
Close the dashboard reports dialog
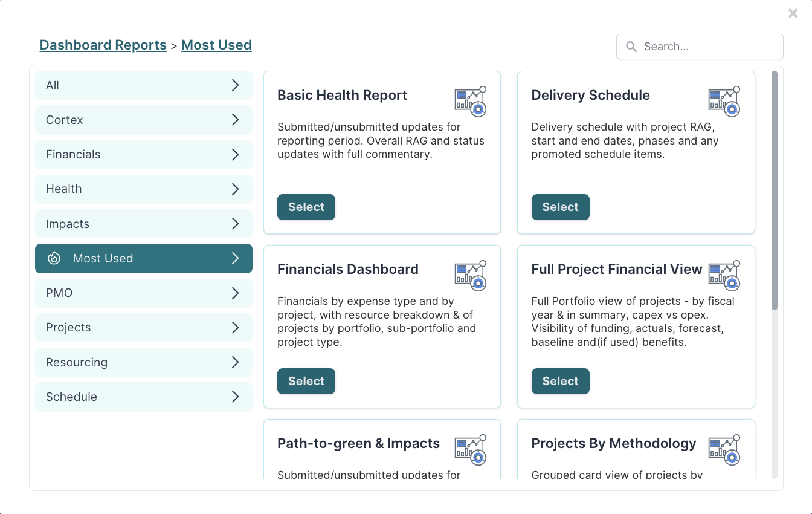click(793, 13)
